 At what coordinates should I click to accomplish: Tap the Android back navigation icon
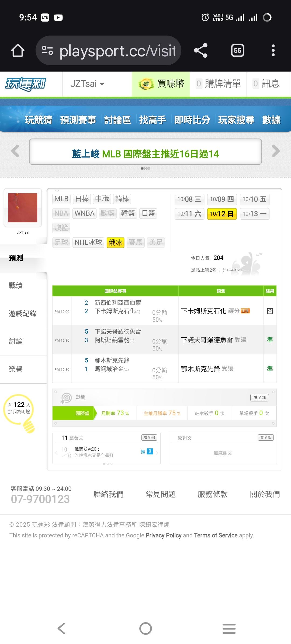tap(62, 629)
